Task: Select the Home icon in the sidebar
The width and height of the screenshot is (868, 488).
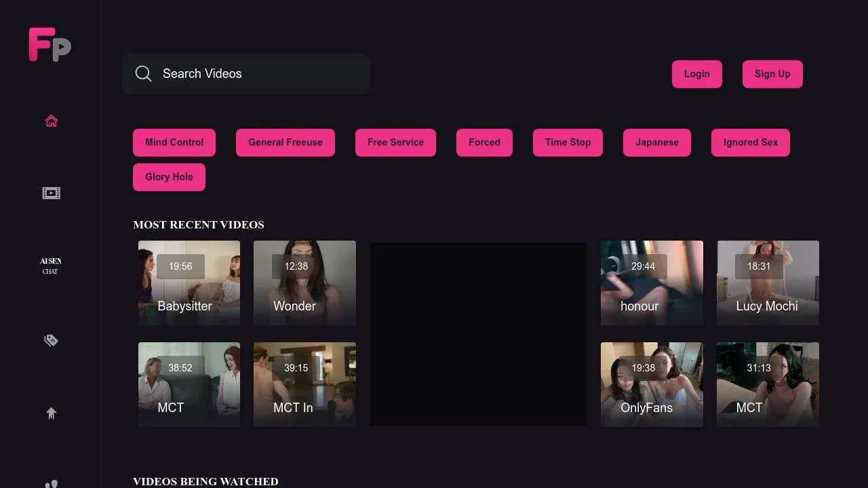Action: pyautogui.click(x=51, y=120)
